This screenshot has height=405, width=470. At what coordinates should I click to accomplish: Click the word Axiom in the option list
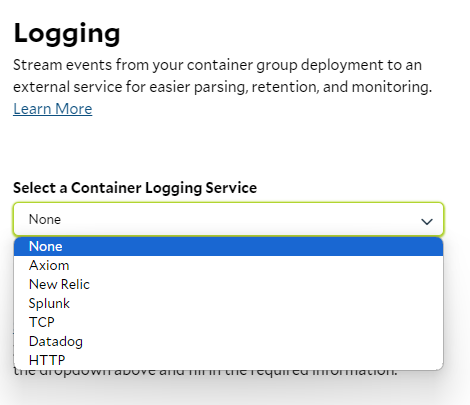49,265
